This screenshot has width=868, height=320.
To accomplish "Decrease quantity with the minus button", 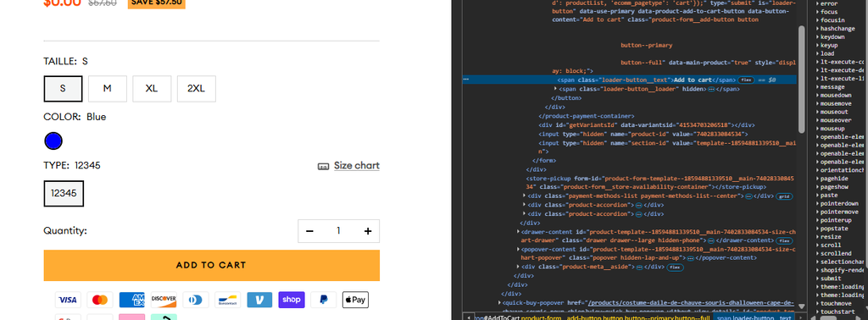I will point(309,231).
